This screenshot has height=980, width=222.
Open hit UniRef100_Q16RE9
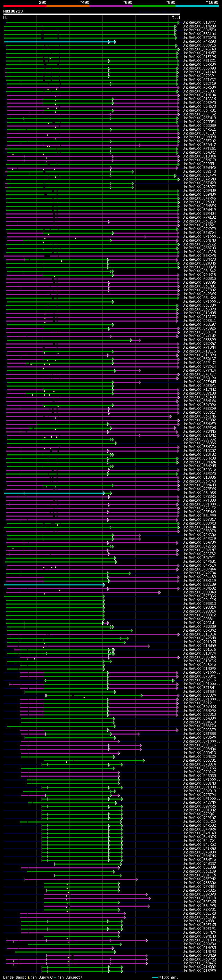pos(199,971)
